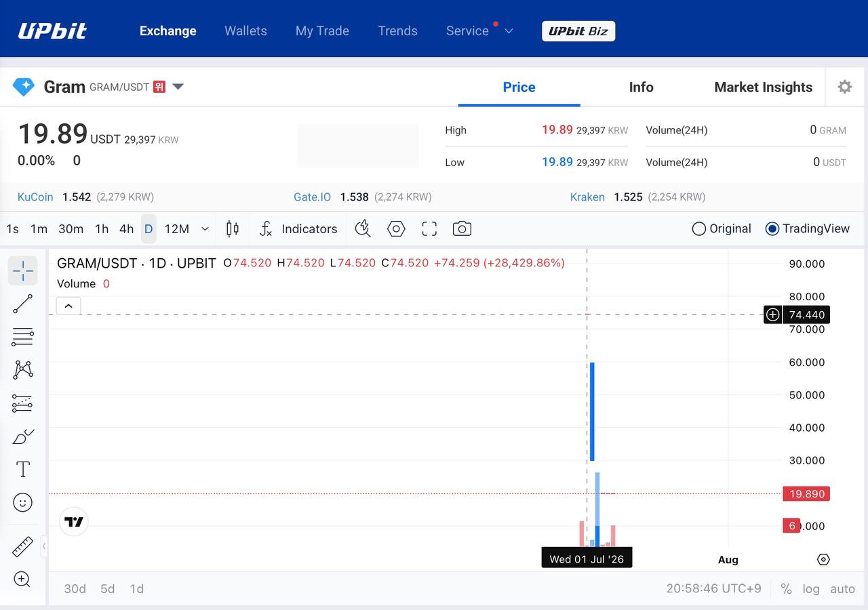868x610 pixels.
Task: Select the horizontal lines Fibonacci tool
Action: coord(22,337)
